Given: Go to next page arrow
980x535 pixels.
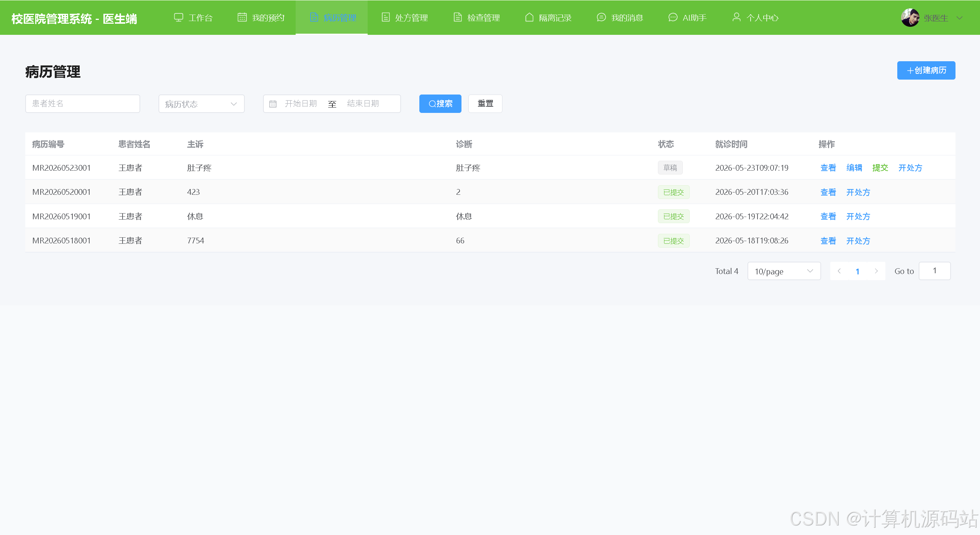Looking at the screenshot, I should [876, 271].
